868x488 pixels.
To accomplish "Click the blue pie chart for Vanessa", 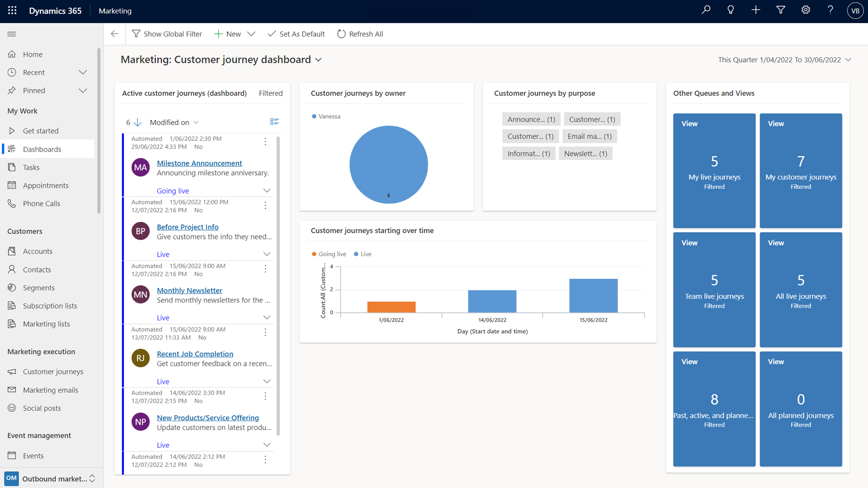I will pos(388,164).
